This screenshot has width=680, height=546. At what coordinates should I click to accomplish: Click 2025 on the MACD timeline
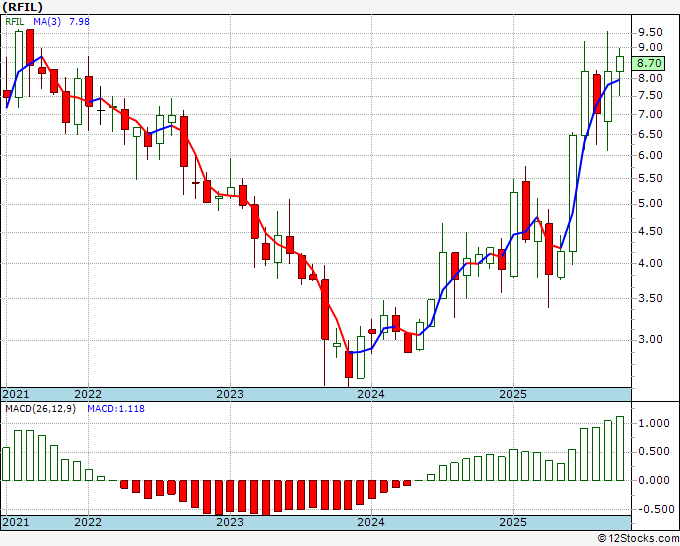point(513,522)
